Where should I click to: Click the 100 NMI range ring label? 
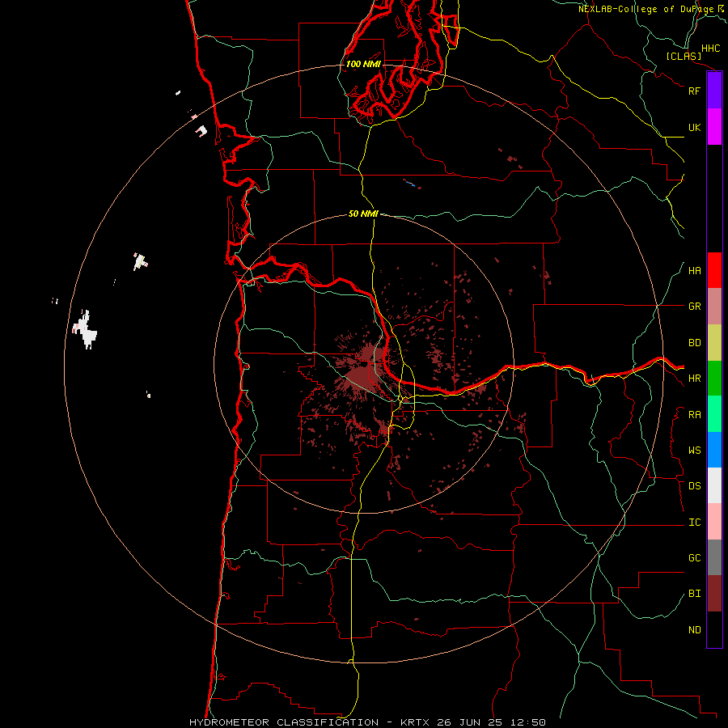pyautogui.click(x=363, y=64)
